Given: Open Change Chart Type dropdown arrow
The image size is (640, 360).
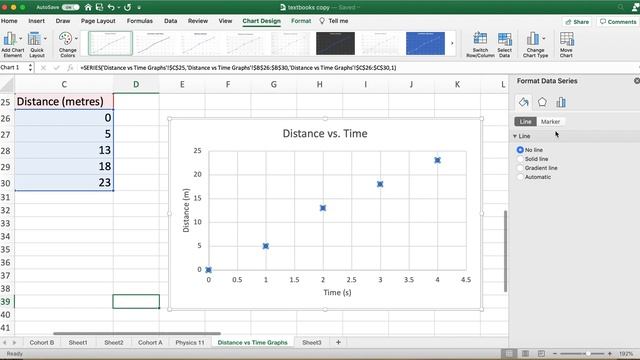Looking at the screenshot, I should pos(544,38).
